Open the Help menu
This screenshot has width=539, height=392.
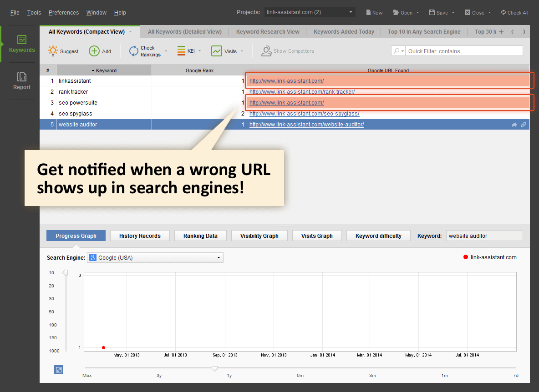click(120, 12)
